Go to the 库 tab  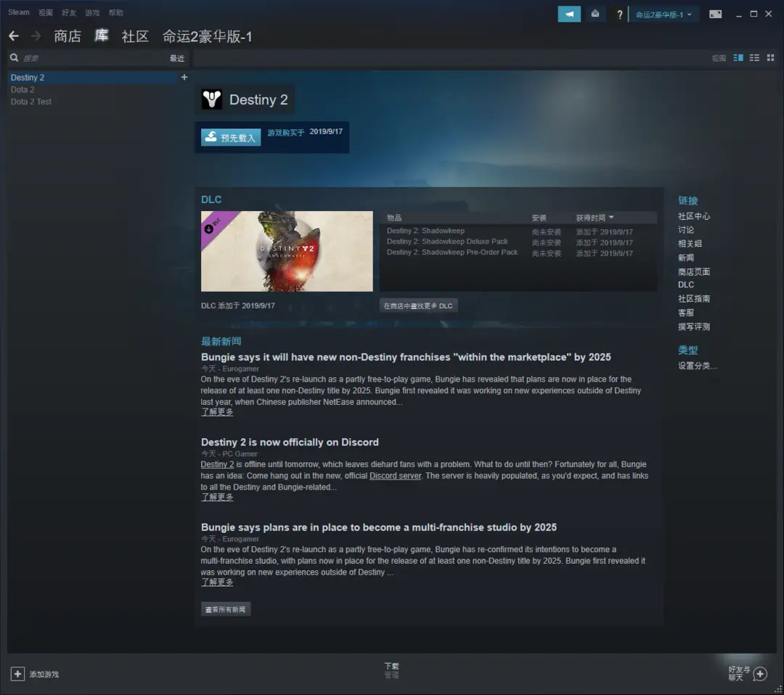[x=102, y=36]
